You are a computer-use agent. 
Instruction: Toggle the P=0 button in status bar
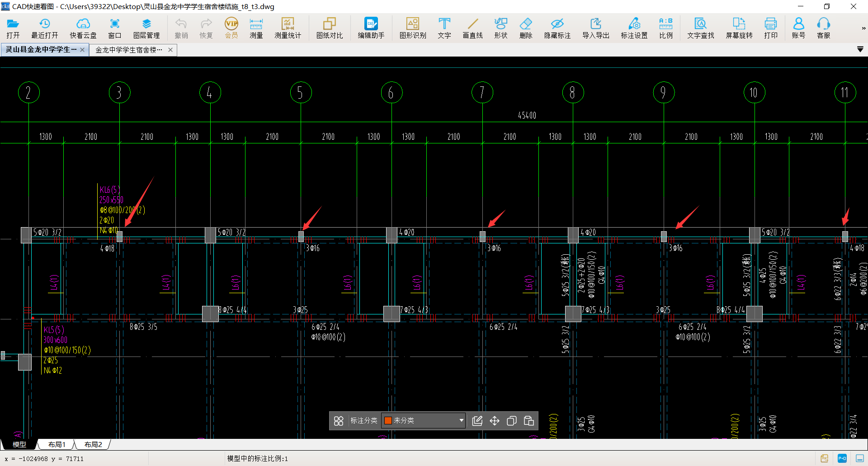click(842, 458)
